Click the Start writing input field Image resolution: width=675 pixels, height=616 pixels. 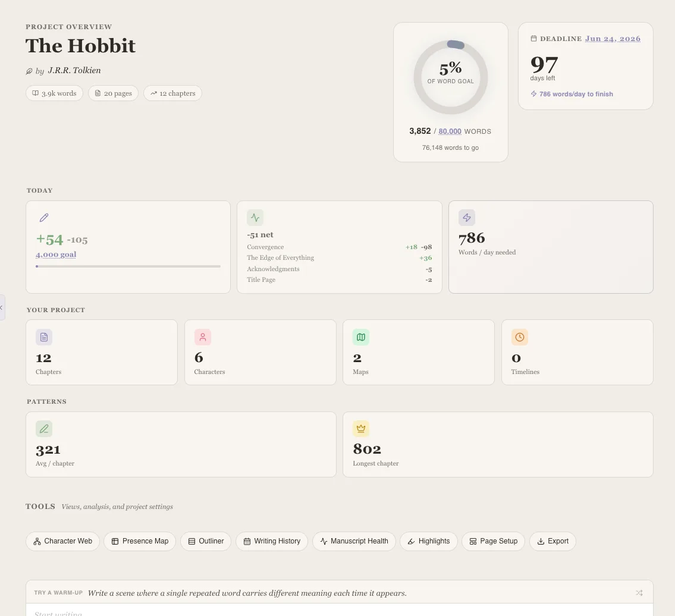pyautogui.click(x=178, y=613)
